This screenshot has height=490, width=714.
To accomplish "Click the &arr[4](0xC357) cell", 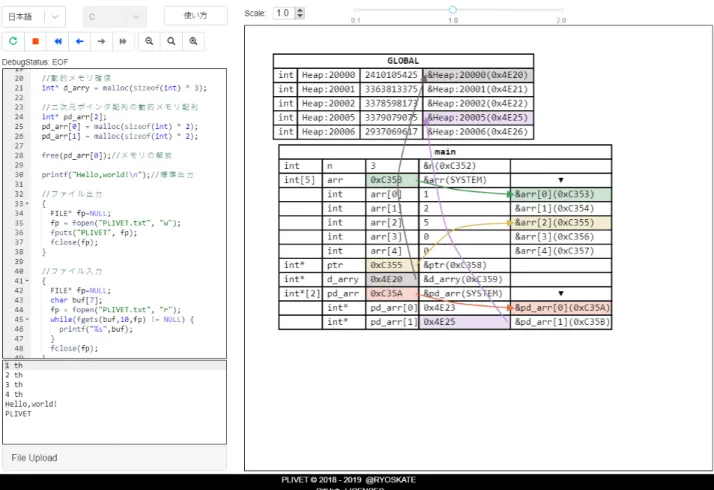I will pos(561,251).
